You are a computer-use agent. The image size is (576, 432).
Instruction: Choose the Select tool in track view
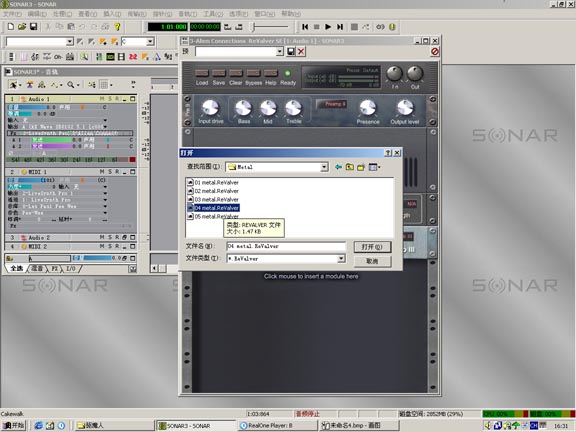(x=13, y=85)
